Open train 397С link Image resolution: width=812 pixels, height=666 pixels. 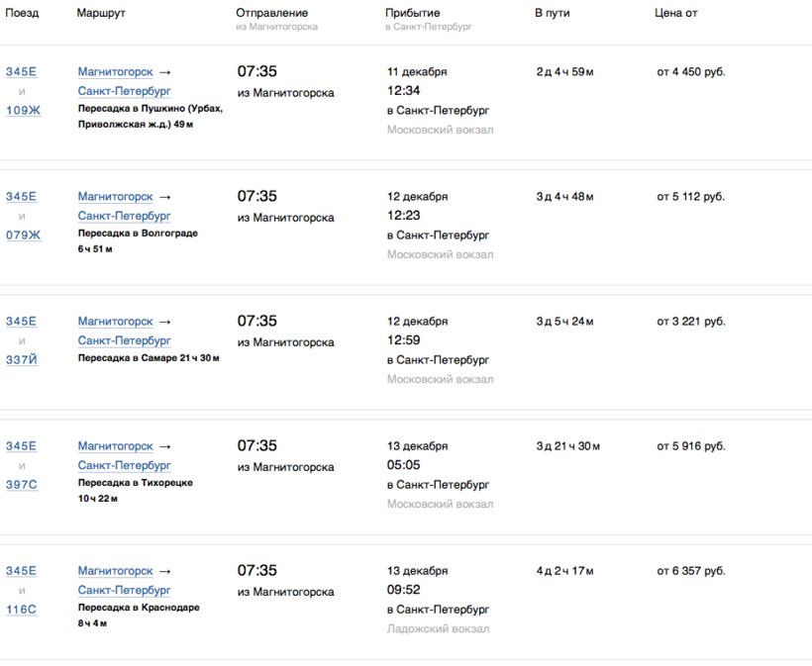click(x=22, y=484)
